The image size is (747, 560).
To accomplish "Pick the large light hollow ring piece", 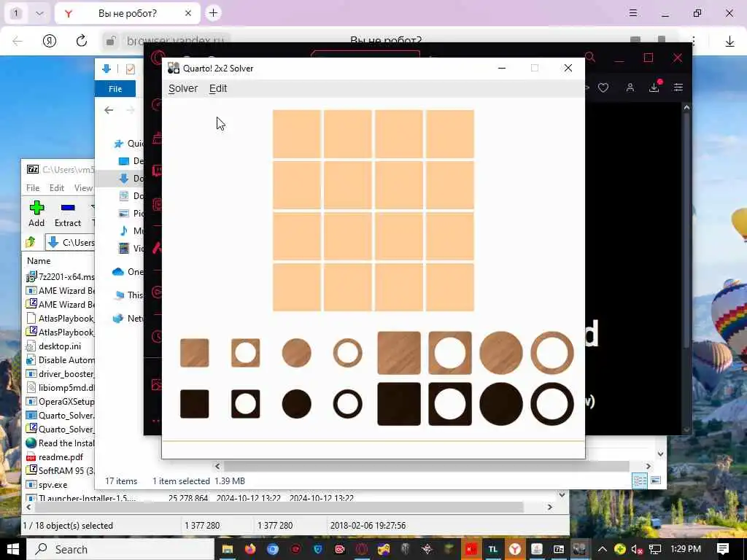I will point(552,353).
